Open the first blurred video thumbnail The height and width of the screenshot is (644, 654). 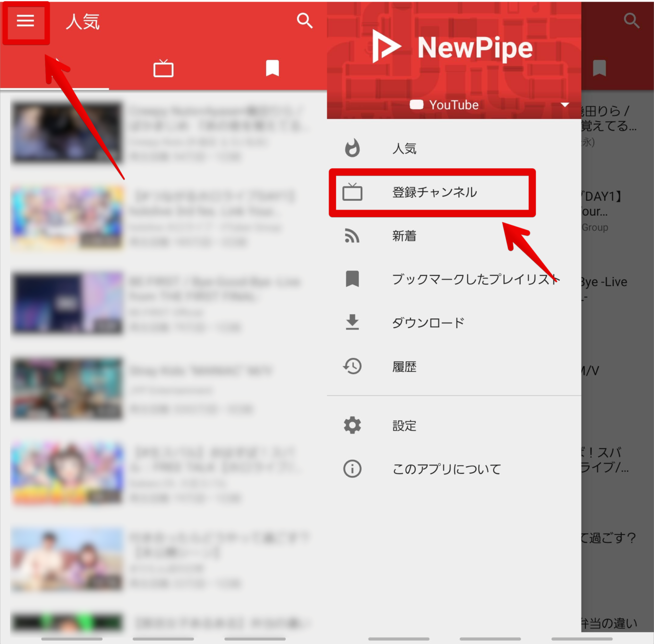tap(67, 132)
